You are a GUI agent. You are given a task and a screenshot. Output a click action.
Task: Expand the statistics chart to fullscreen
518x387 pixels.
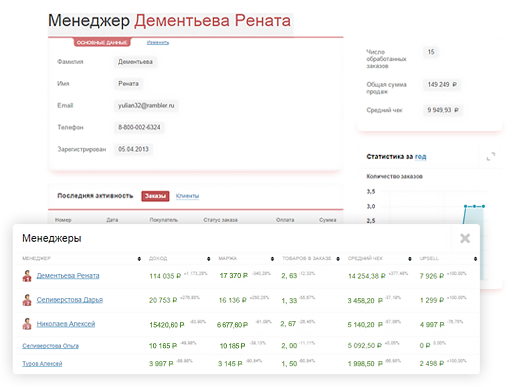491,156
